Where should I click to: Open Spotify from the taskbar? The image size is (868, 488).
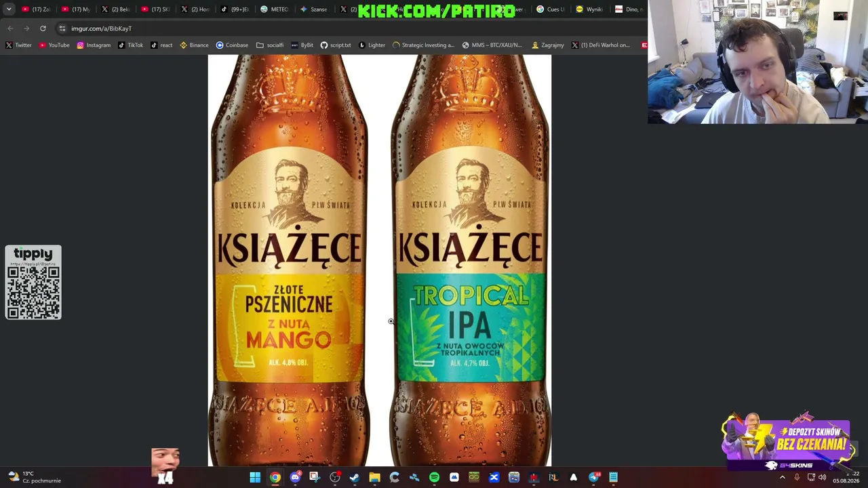coord(434,478)
